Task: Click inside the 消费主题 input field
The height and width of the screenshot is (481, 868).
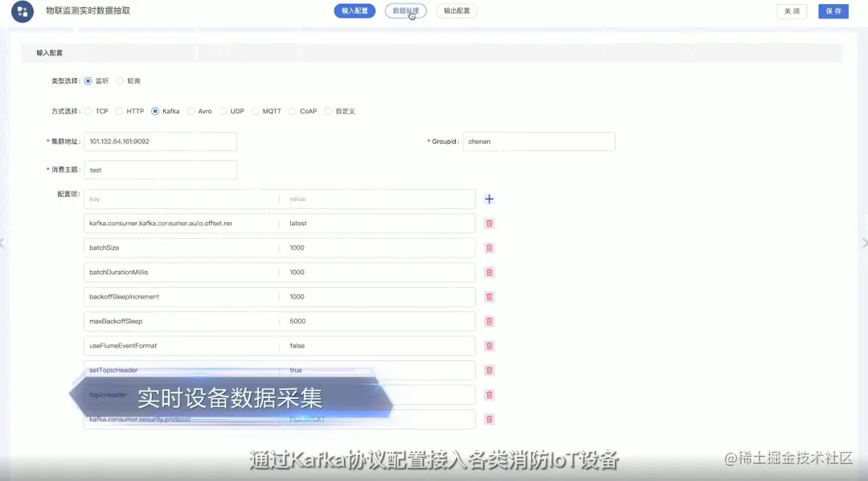Action: pyautogui.click(x=160, y=170)
